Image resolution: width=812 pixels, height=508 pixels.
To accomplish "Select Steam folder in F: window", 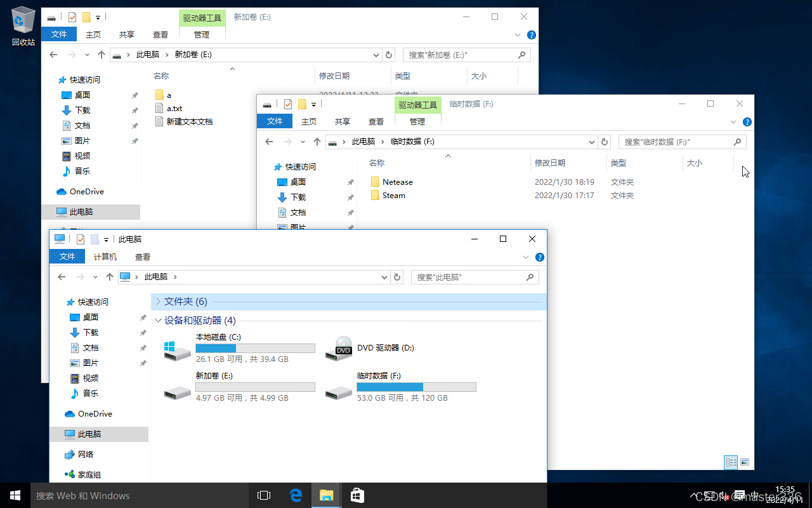I will click(393, 196).
